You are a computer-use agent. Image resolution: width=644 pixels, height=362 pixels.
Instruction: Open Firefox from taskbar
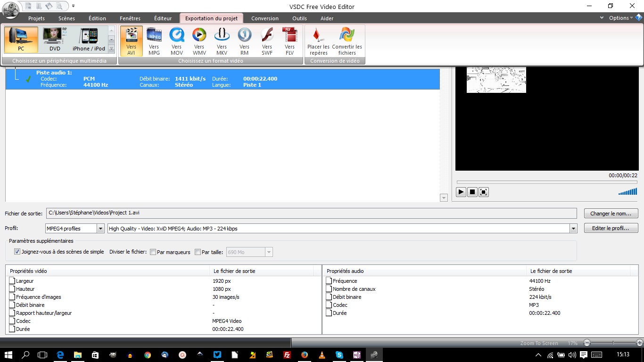coord(304,354)
